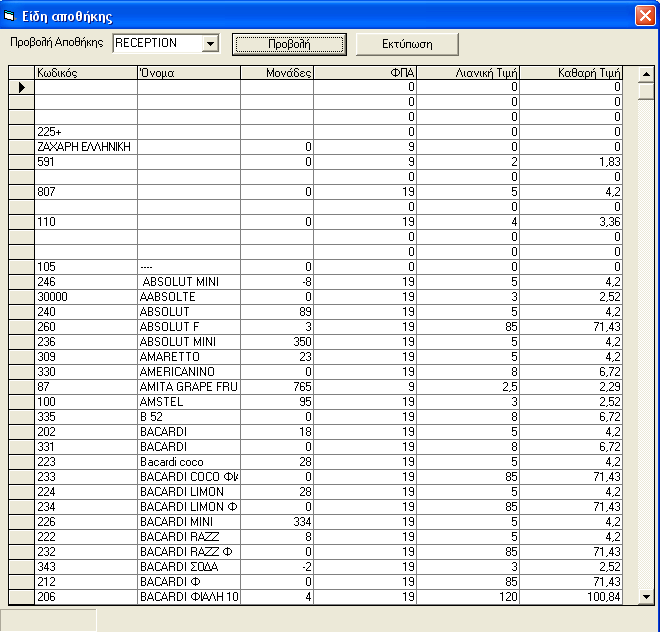This screenshot has width=660, height=632.
Task: Click the units value 23 for AMARETTO
Action: (277, 357)
